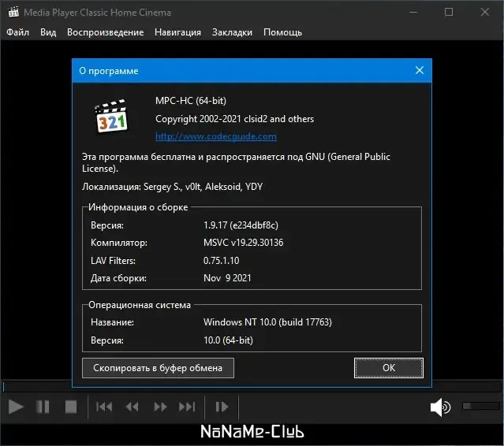Click the Play button

(x=16, y=407)
